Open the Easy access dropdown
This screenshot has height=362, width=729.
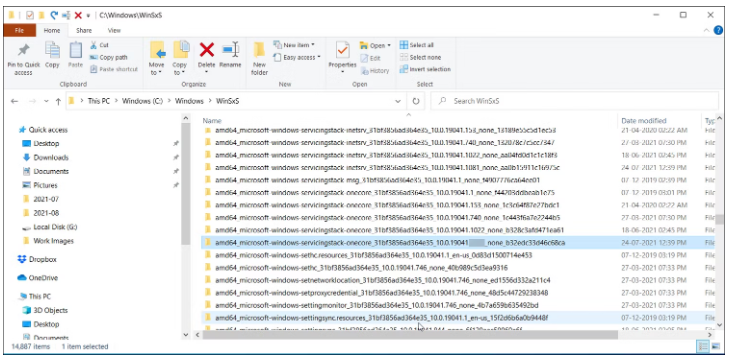[x=297, y=57]
